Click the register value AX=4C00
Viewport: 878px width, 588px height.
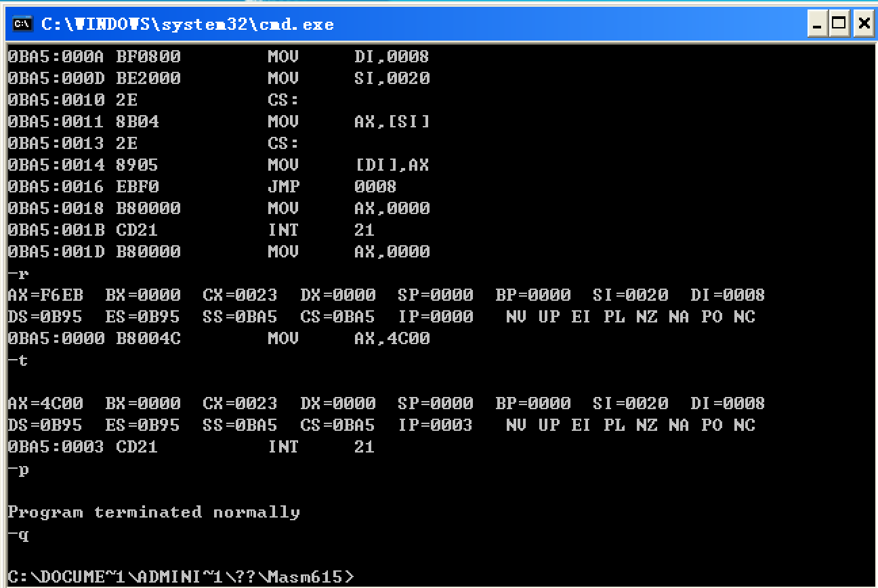(x=45, y=403)
